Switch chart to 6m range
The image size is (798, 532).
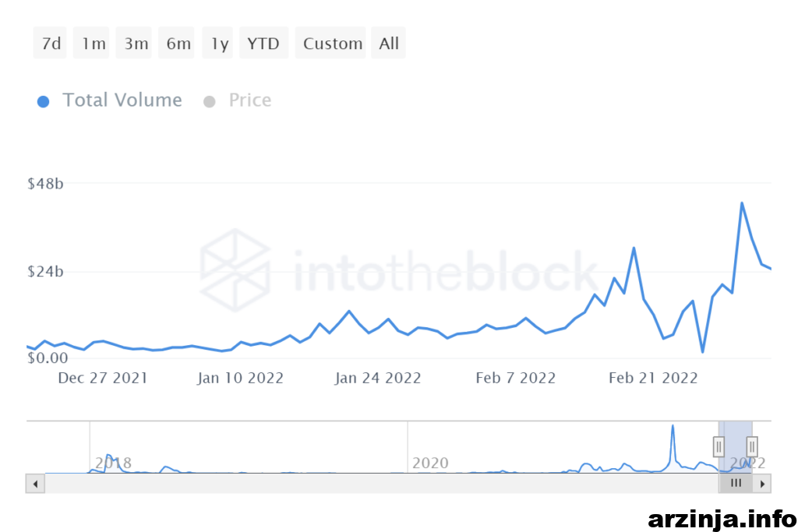click(176, 43)
